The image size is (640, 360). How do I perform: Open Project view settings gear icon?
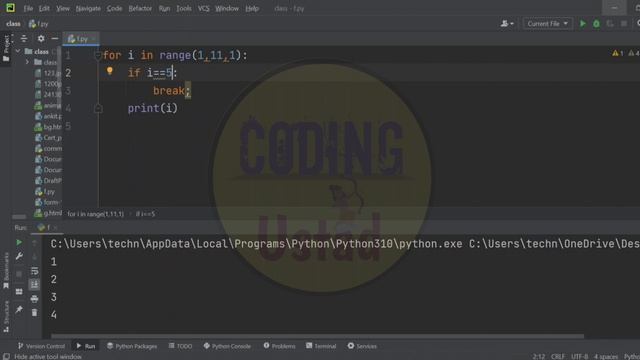41,38
